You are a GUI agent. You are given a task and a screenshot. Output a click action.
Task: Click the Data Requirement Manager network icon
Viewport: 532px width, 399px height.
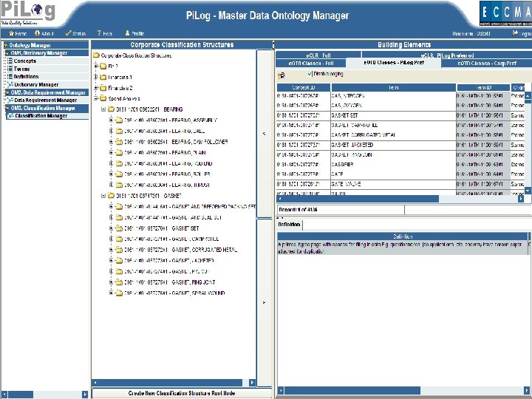[x=10, y=100]
